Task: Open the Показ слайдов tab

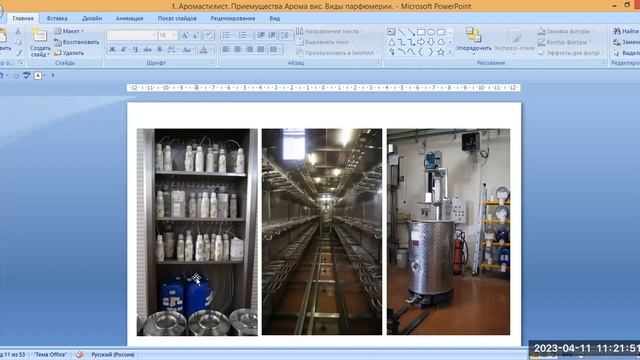Action: [x=177, y=18]
